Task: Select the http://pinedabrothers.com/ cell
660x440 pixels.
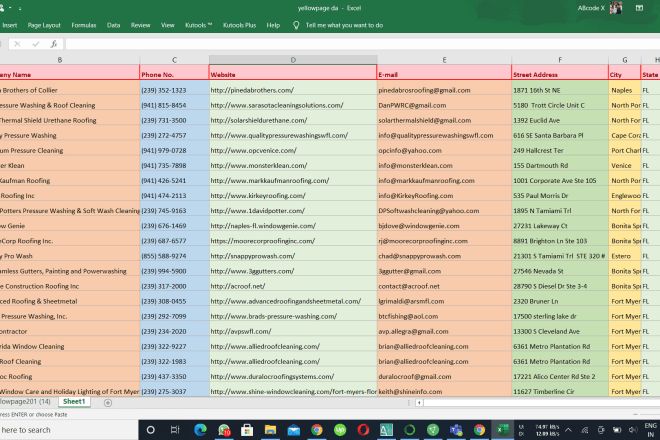Action: 293,90
